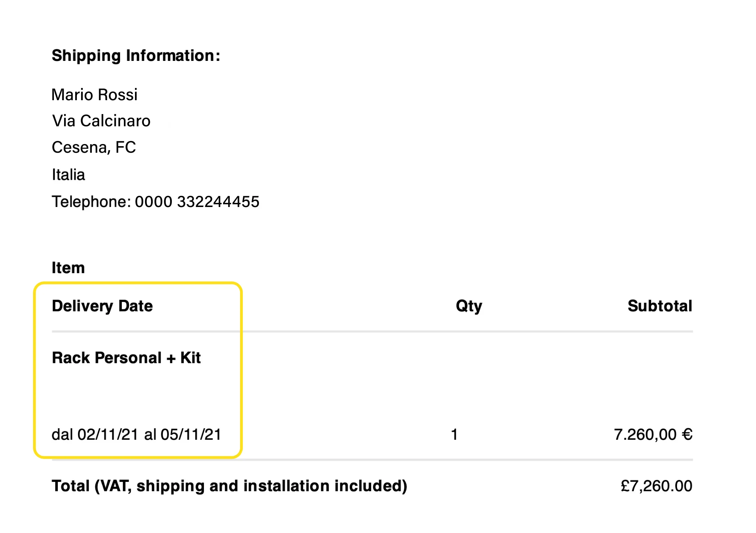Click the Shipping Information heading

click(136, 56)
